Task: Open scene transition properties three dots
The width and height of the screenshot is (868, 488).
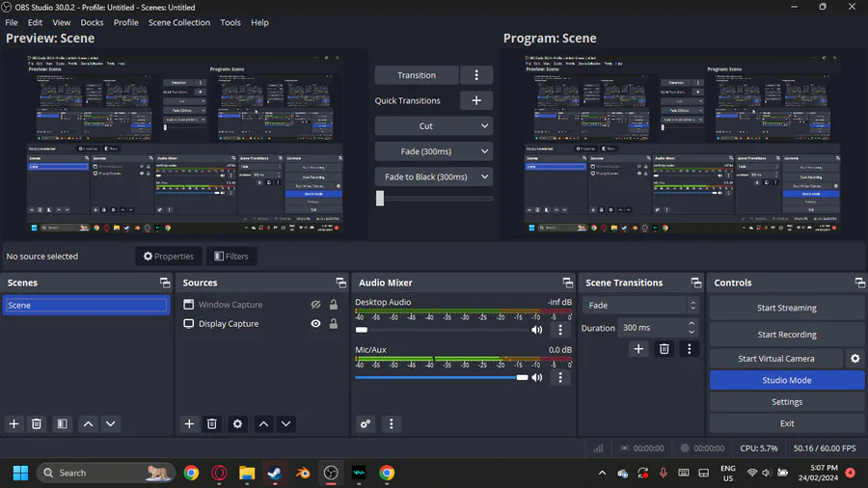Action: pyautogui.click(x=690, y=349)
